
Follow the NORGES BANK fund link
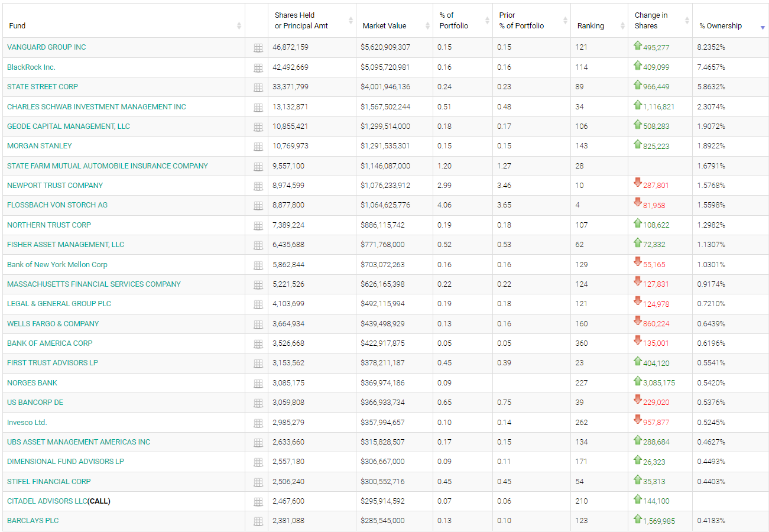pyautogui.click(x=32, y=382)
